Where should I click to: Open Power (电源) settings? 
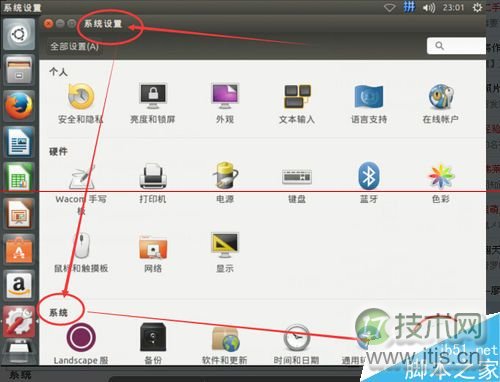225,183
